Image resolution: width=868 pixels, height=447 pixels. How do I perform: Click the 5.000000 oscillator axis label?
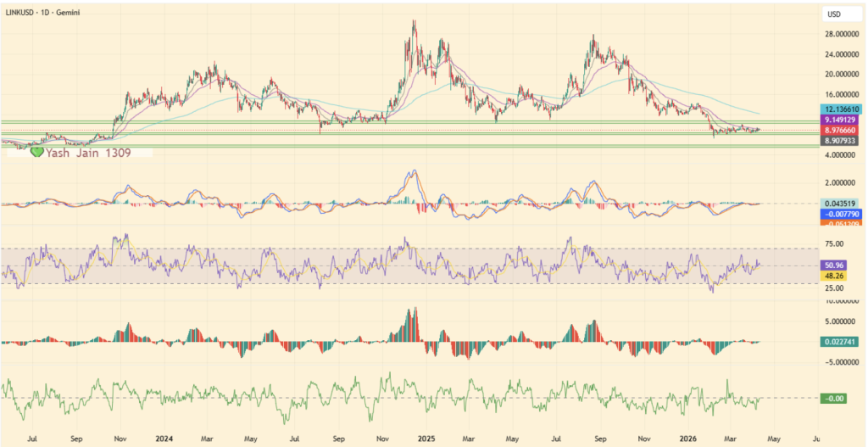(841, 321)
